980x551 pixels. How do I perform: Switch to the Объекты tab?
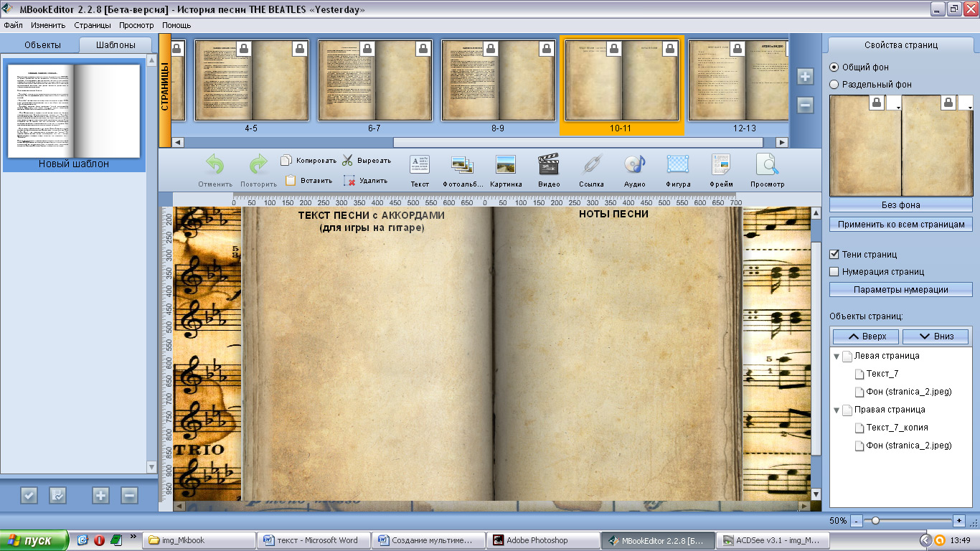[42, 44]
